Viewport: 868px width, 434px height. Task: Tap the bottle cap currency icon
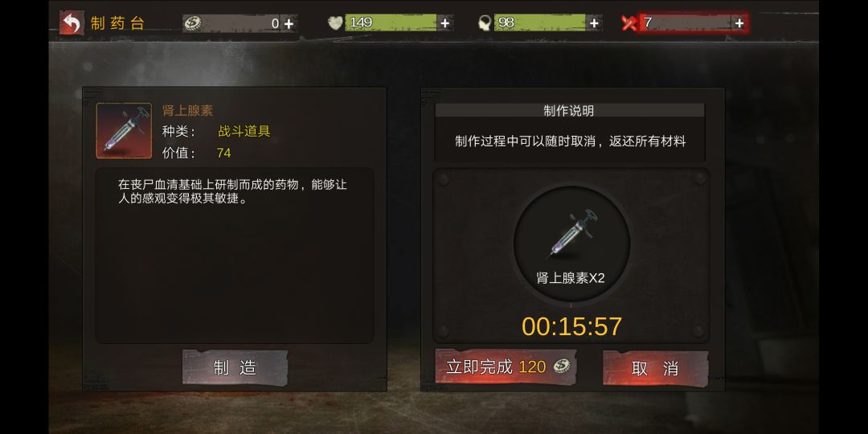192,23
